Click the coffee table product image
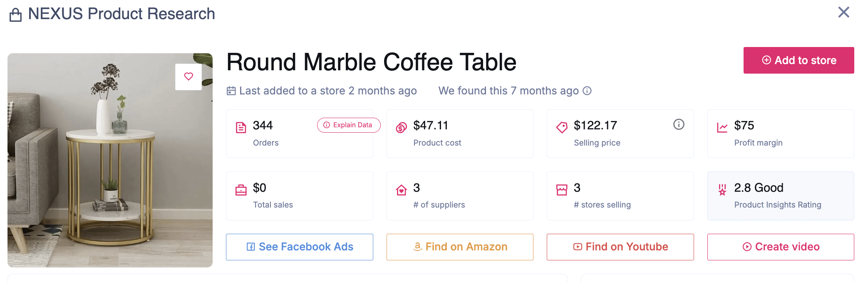The image size is (868, 282). tap(110, 166)
